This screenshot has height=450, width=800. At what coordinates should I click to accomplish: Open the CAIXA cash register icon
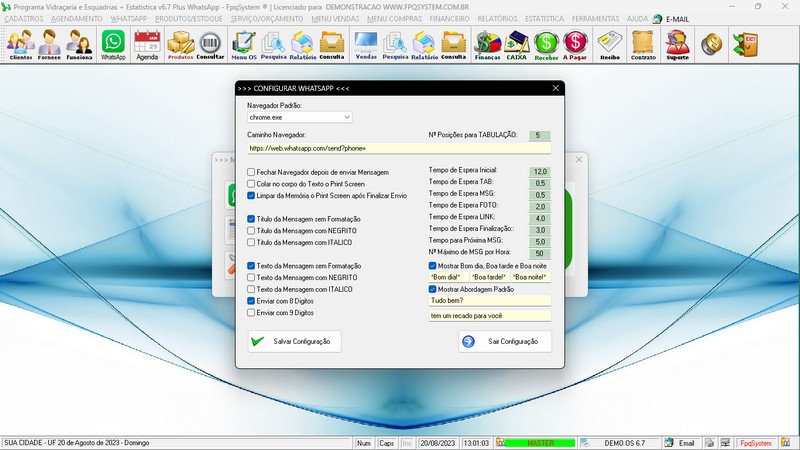click(x=516, y=45)
